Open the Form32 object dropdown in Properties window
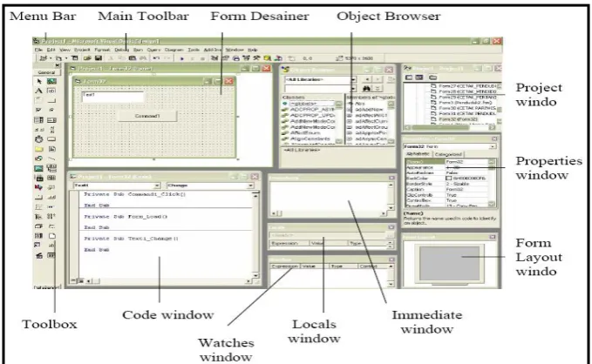The width and height of the screenshot is (592, 364). click(x=493, y=146)
